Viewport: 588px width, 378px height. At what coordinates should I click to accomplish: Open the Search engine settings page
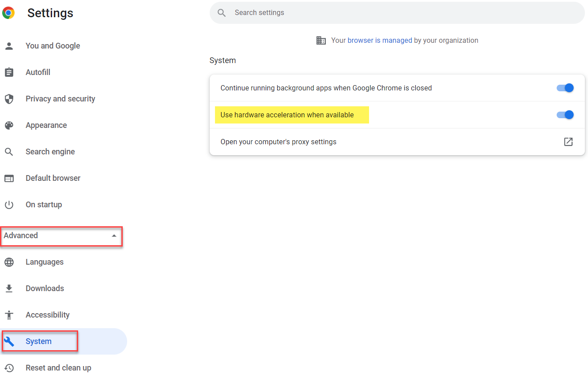(x=50, y=152)
